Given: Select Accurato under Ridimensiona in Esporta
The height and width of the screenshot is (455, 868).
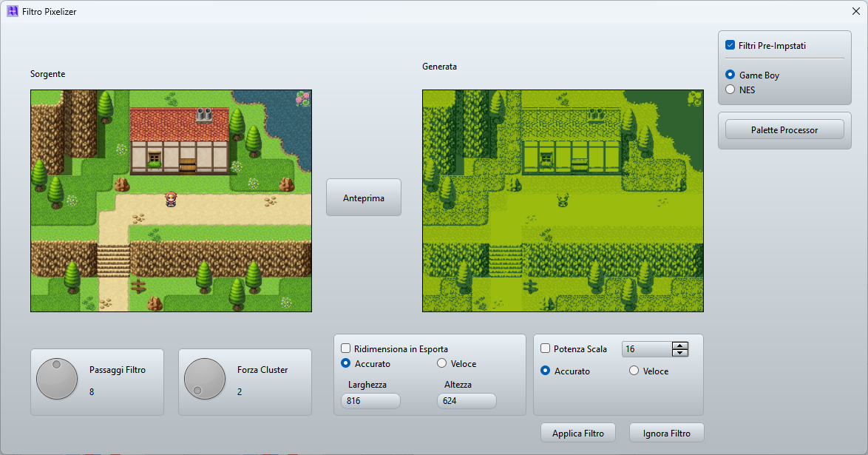Looking at the screenshot, I should [345, 363].
